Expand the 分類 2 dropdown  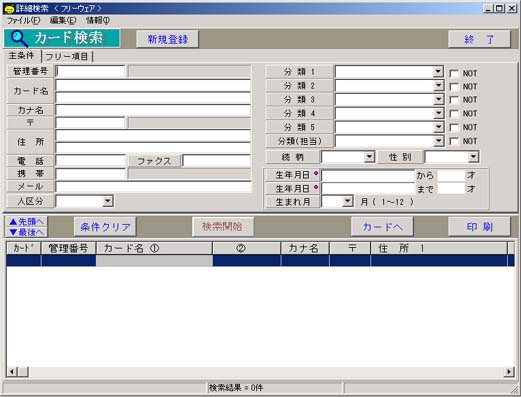pyautogui.click(x=438, y=86)
